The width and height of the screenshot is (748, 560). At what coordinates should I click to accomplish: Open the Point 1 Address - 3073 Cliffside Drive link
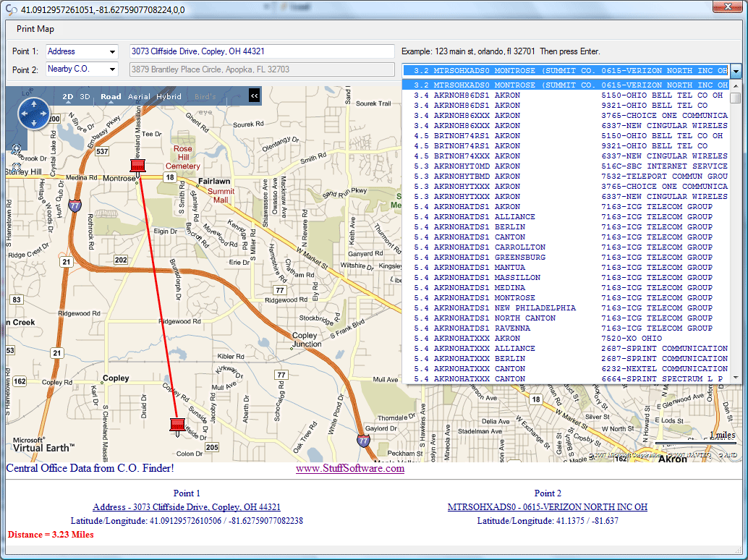[187, 507]
